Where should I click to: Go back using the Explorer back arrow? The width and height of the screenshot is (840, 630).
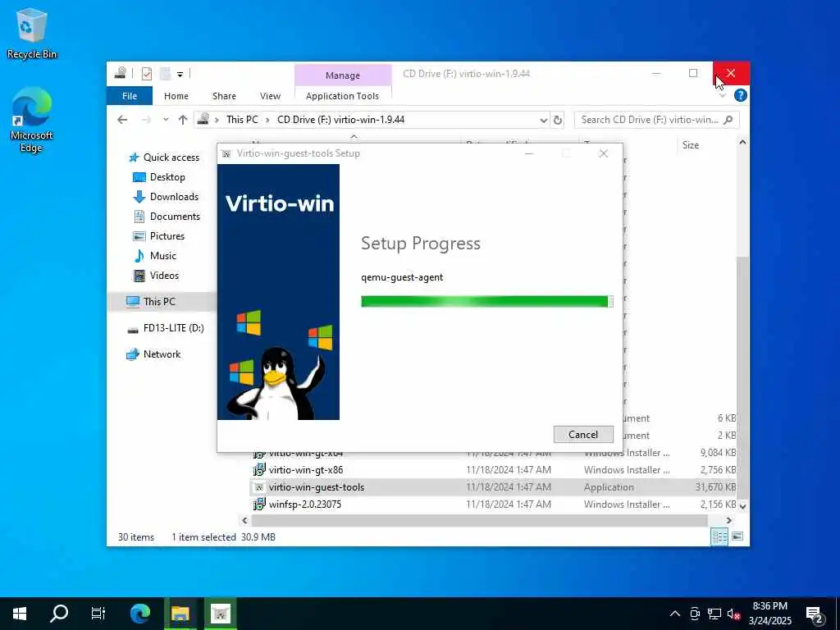(122, 120)
